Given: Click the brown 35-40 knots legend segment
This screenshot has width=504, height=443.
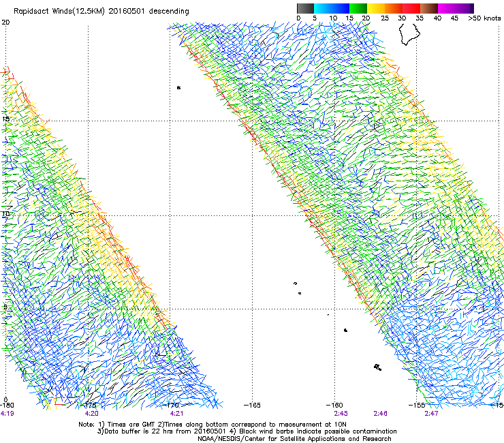Looking at the screenshot, I should pos(429,8).
